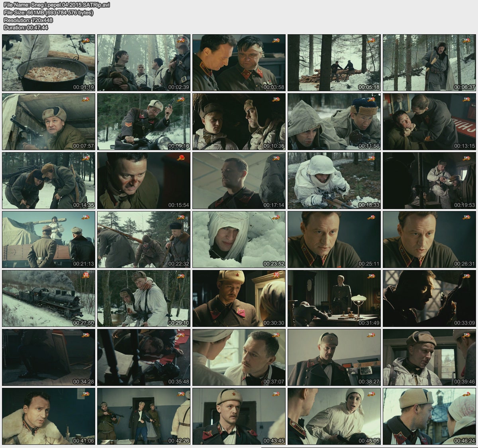Click the File Size text line

48,12
